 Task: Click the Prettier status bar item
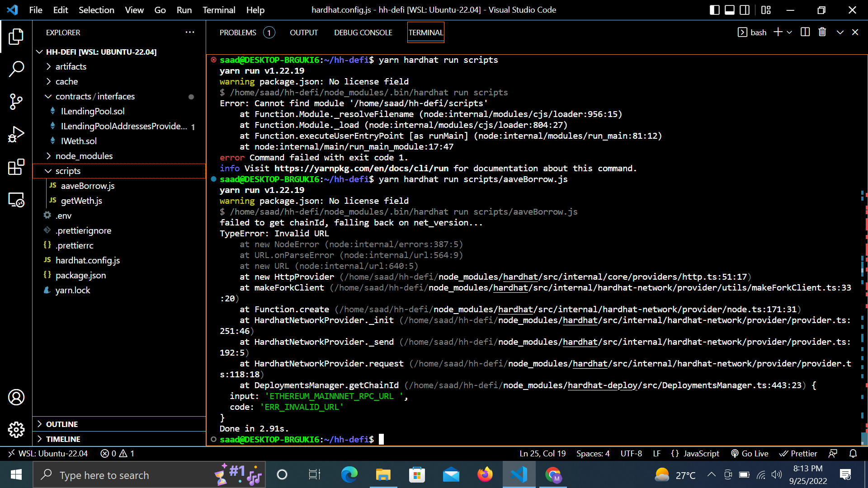[798, 453]
